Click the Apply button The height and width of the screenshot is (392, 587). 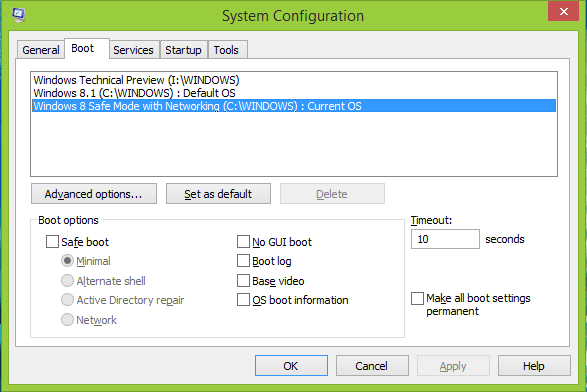pos(453,365)
